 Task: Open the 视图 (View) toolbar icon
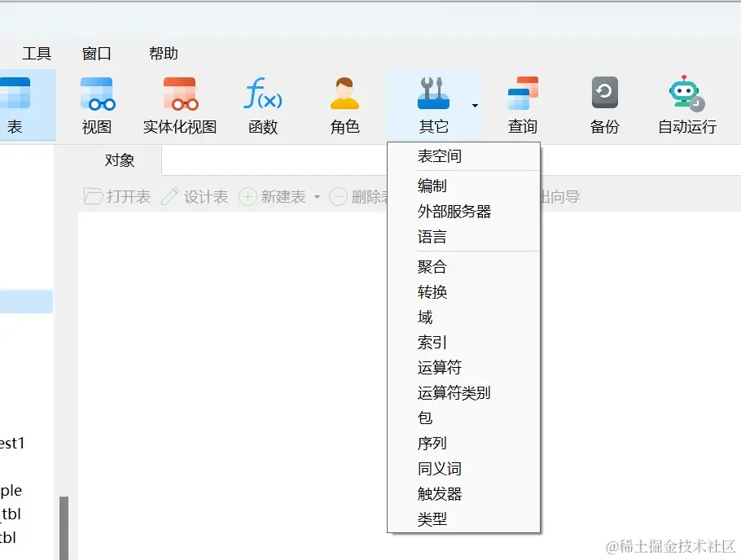click(97, 94)
